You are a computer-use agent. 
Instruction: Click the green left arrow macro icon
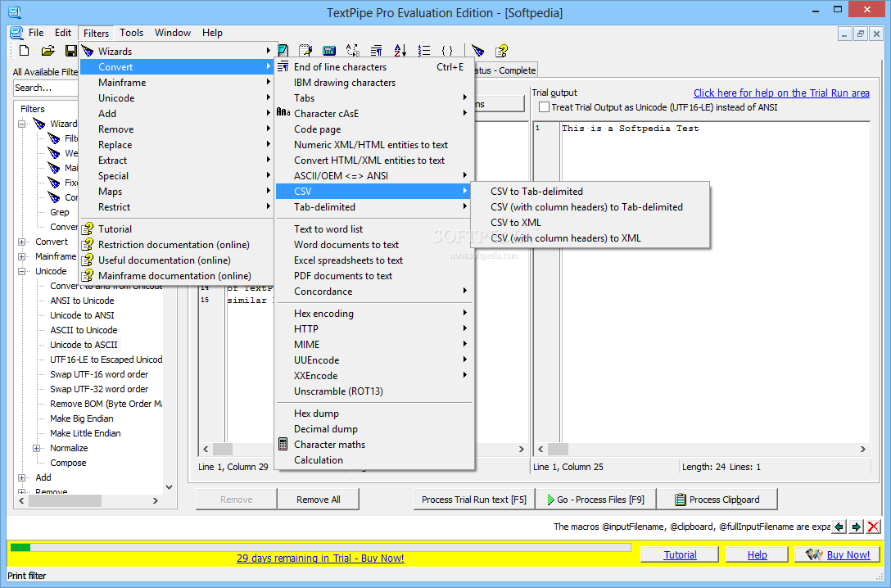pyautogui.click(x=839, y=527)
